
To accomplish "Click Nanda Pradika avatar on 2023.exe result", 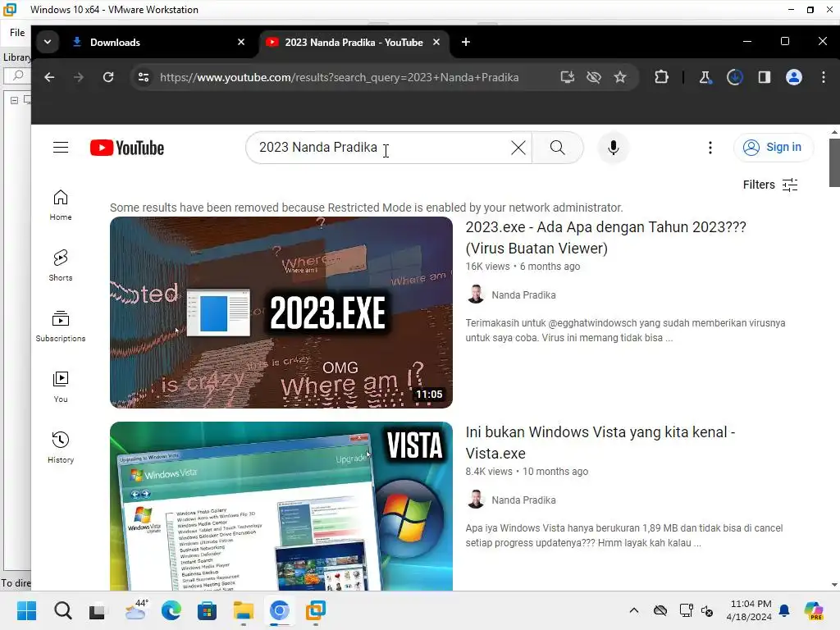I will (475, 294).
